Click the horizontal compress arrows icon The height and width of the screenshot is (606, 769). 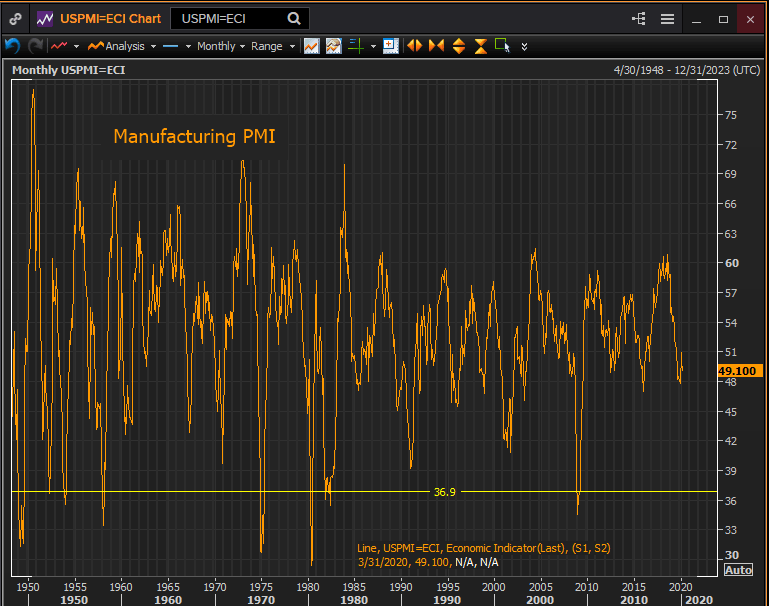pyautogui.click(x=436, y=46)
